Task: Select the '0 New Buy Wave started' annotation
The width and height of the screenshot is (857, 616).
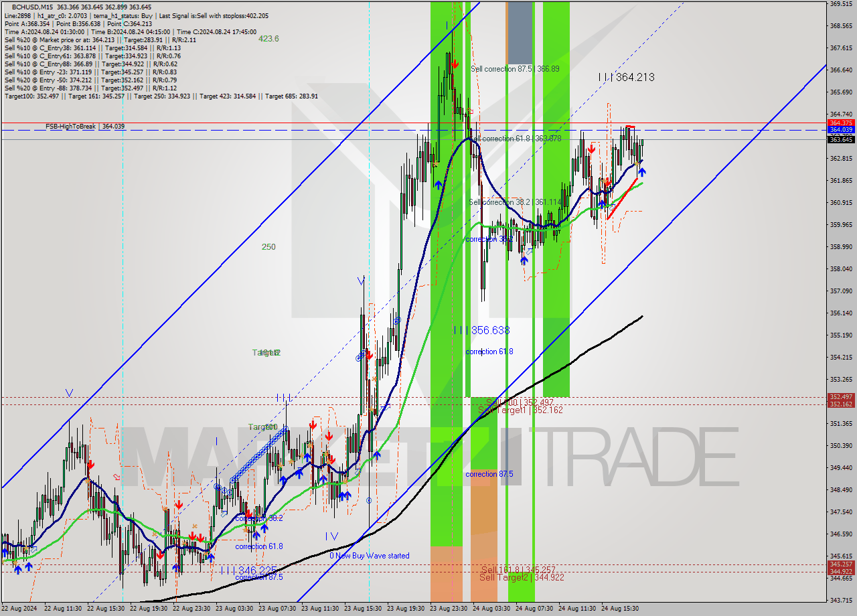Action: [369, 556]
